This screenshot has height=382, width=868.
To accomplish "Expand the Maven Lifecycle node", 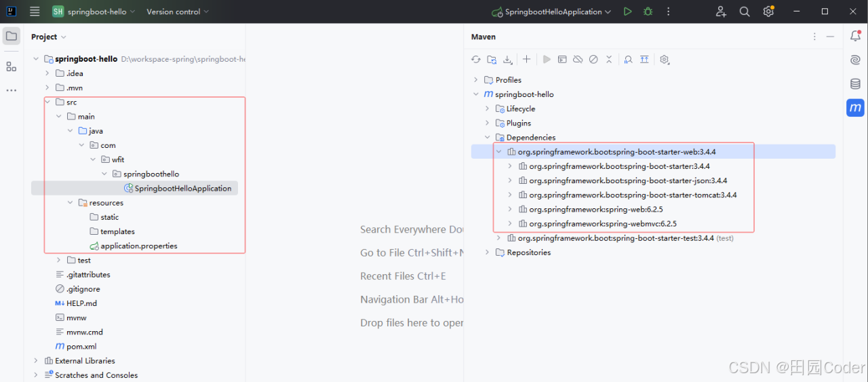I will pos(487,109).
